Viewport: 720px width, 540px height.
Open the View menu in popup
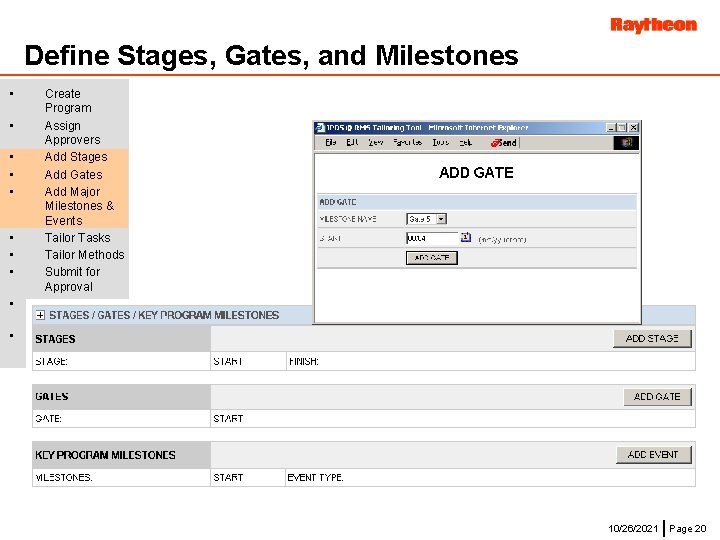(x=376, y=143)
